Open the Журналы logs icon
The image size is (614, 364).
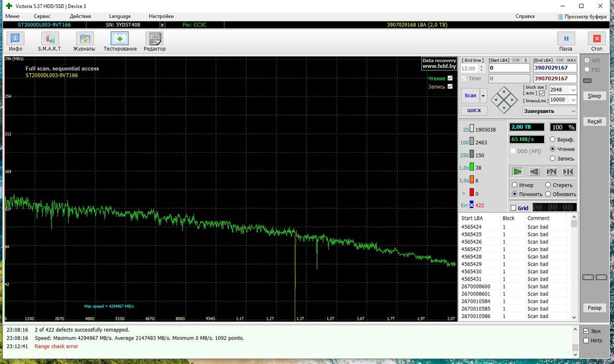(84, 41)
